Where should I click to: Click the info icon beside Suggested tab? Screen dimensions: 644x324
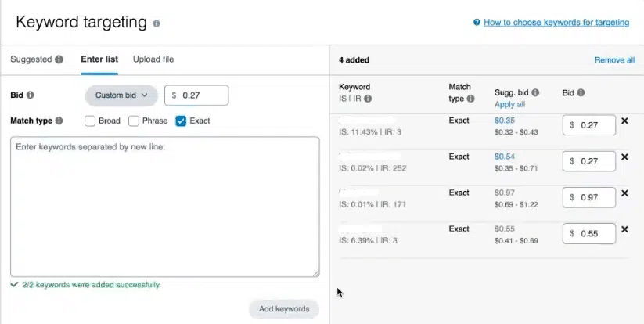59,59
